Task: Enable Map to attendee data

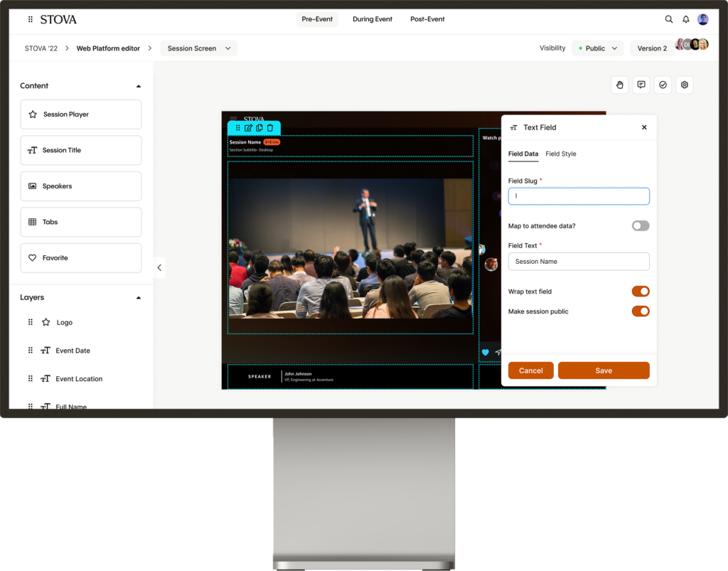Action: pyautogui.click(x=640, y=225)
